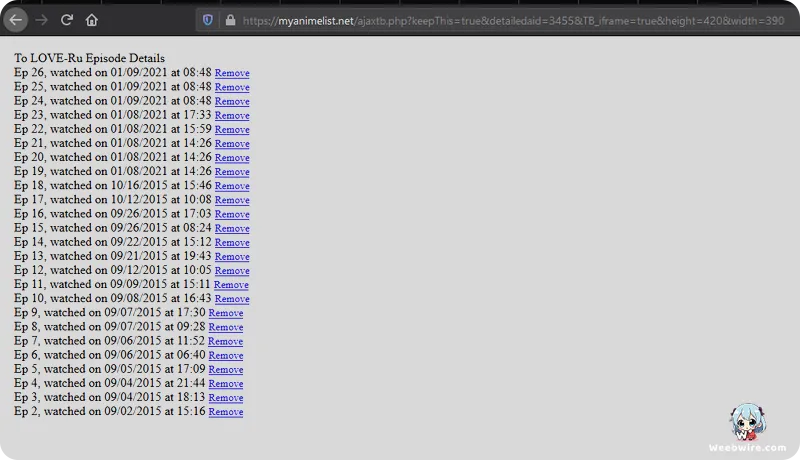Remove Ep 5 watched on 09/05/2015
800x460 pixels.
click(x=226, y=369)
